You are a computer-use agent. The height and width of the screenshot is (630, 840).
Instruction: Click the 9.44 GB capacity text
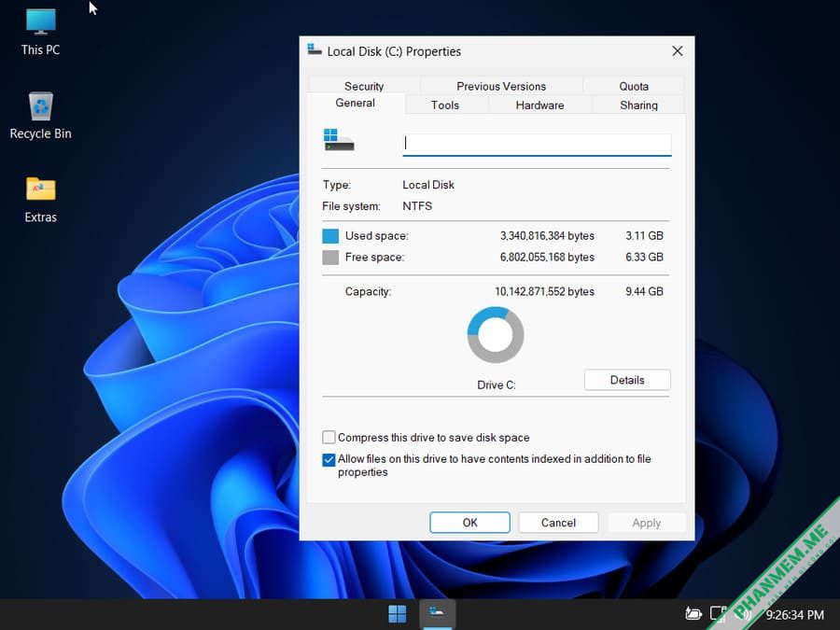pos(644,291)
